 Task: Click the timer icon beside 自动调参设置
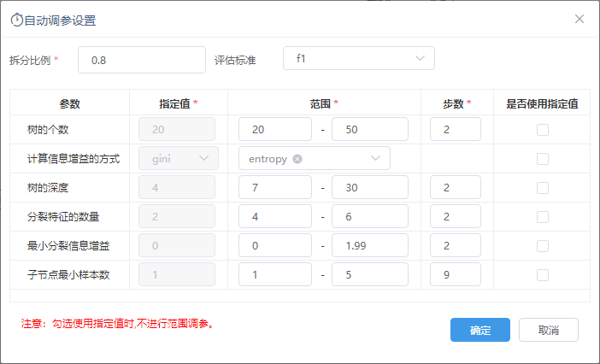click(17, 20)
